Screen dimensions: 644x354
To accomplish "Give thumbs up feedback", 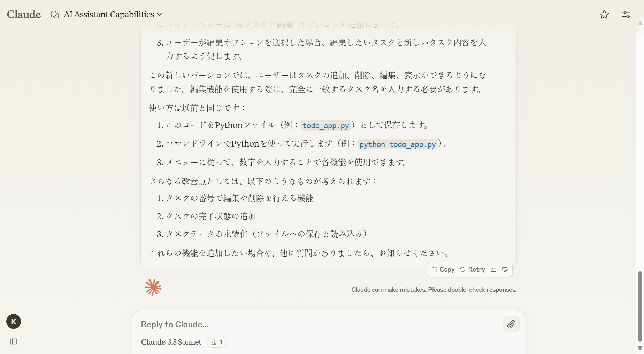I will tap(493, 269).
